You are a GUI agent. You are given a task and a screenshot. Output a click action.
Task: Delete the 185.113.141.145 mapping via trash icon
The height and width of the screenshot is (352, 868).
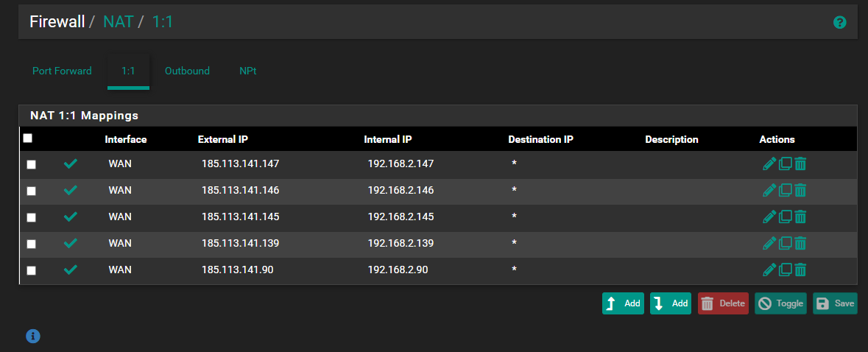tap(801, 217)
